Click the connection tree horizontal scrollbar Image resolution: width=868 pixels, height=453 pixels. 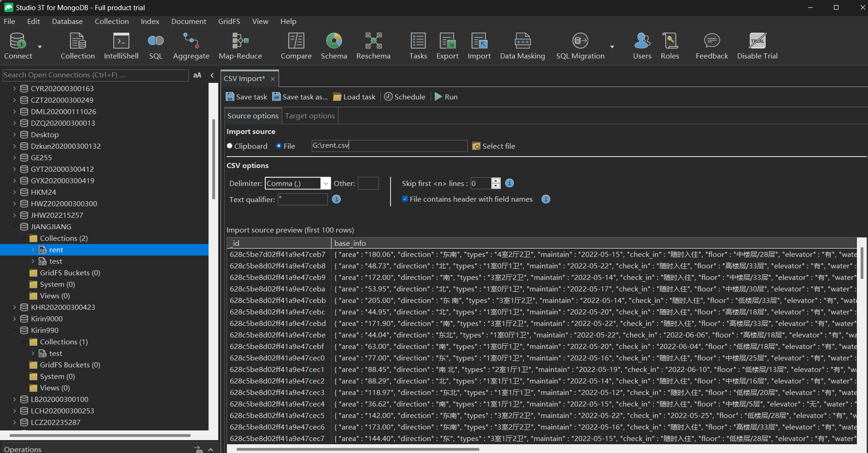(x=100, y=435)
